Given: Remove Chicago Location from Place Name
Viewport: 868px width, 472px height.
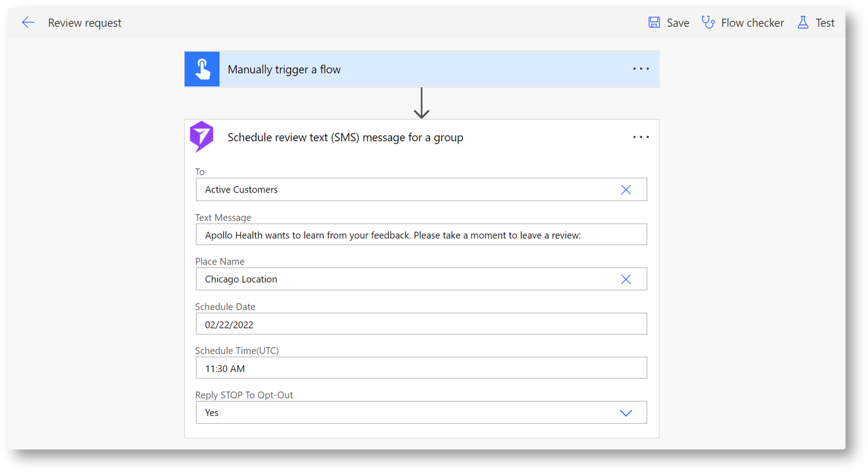Looking at the screenshot, I should pos(625,279).
